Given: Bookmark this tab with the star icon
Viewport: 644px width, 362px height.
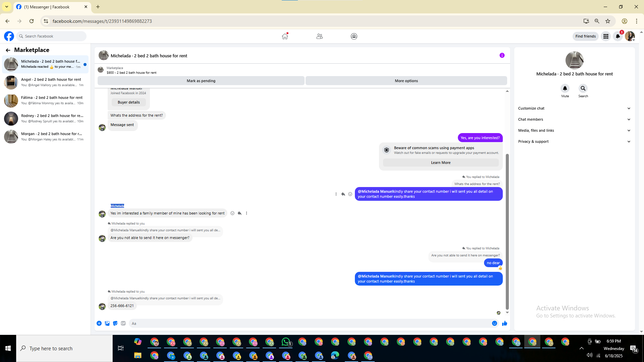Looking at the screenshot, I should 608,21.
